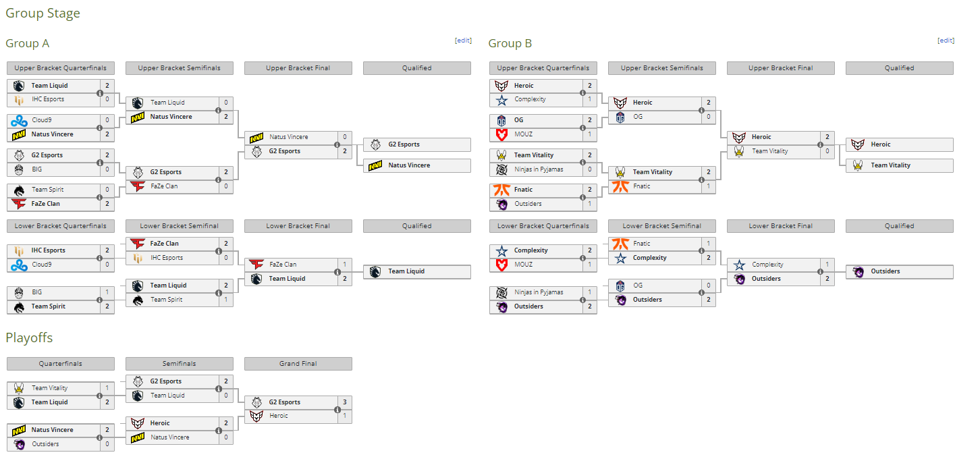Click qualified Team Liquid entry in Group A
Screen dimensions: 980x461
(x=417, y=271)
